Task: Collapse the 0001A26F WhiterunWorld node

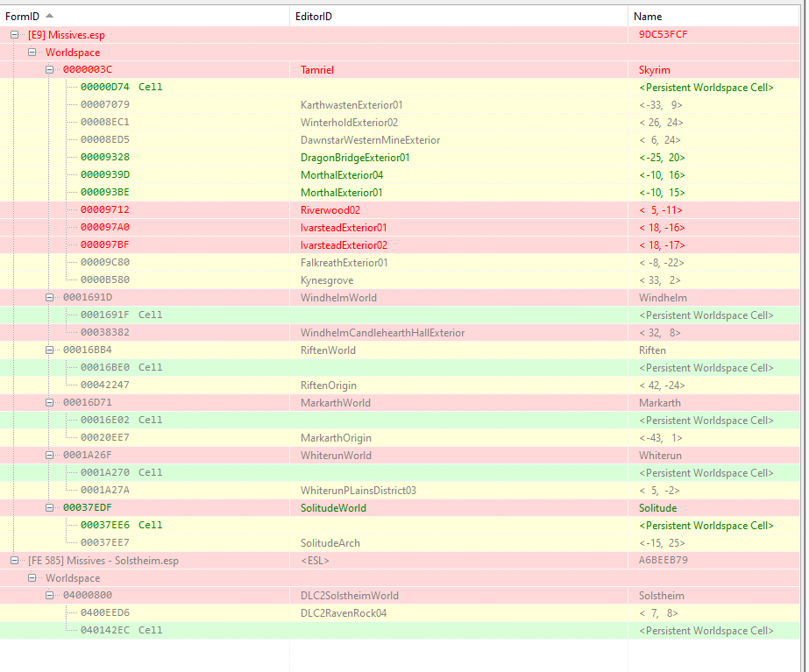Action: tap(50, 456)
